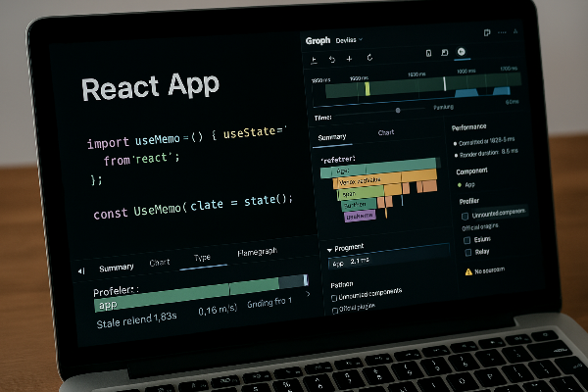This screenshot has height=392, width=588.
Task: Click the wide orange flame bar
Action: pyautogui.click(x=385, y=178)
